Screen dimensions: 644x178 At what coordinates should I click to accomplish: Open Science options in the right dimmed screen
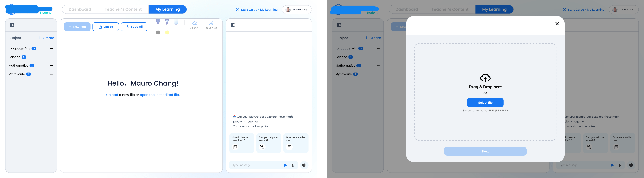[x=378, y=57]
